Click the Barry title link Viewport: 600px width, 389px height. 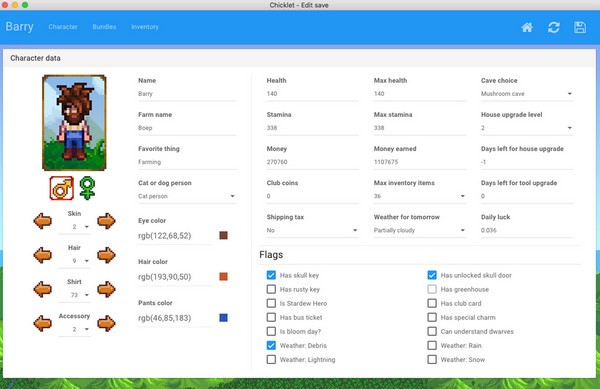(20, 27)
